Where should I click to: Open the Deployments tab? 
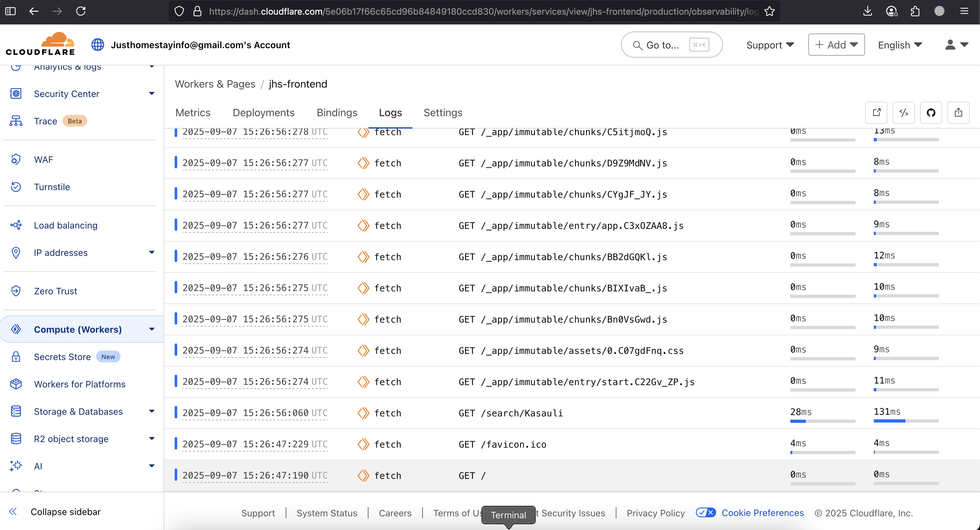coord(263,113)
